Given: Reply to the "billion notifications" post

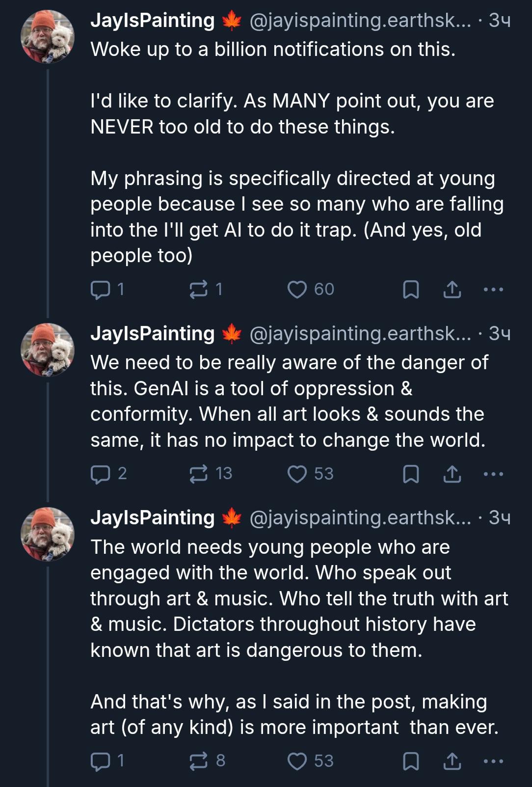Looking at the screenshot, I should [x=101, y=290].
